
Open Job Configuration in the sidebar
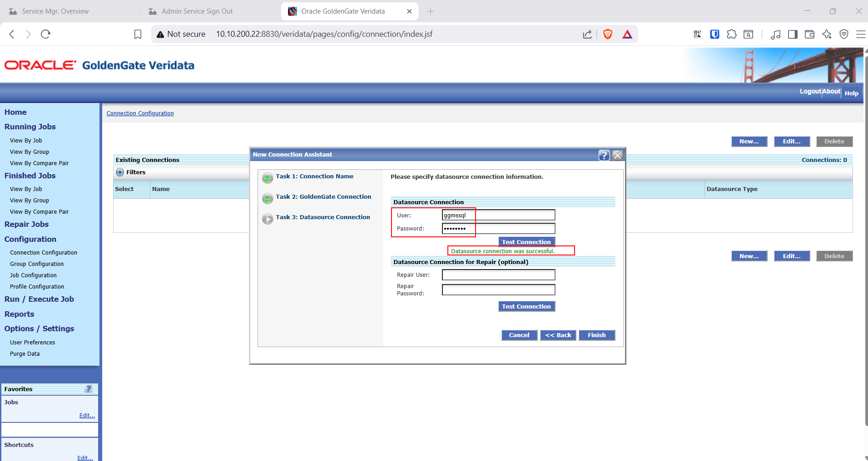(33, 275)
